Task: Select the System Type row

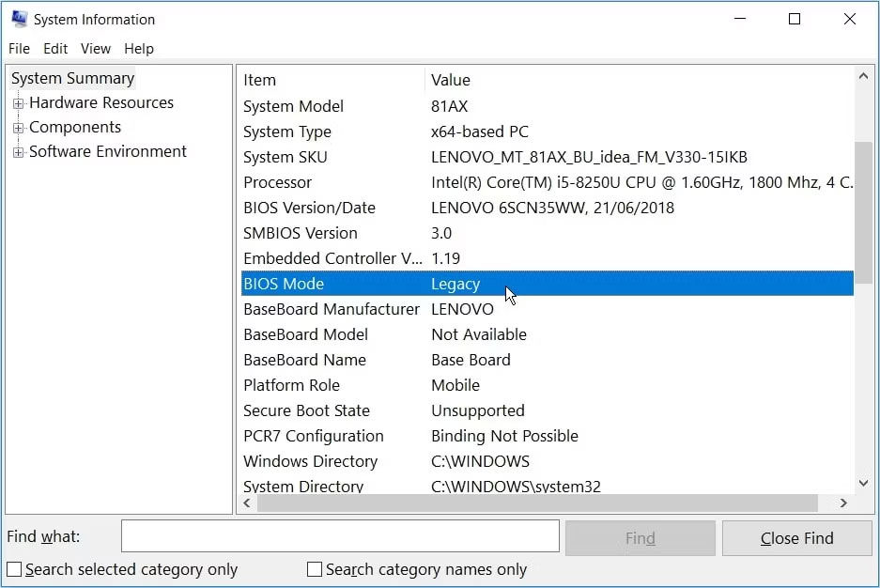Action: pos(548,132)
